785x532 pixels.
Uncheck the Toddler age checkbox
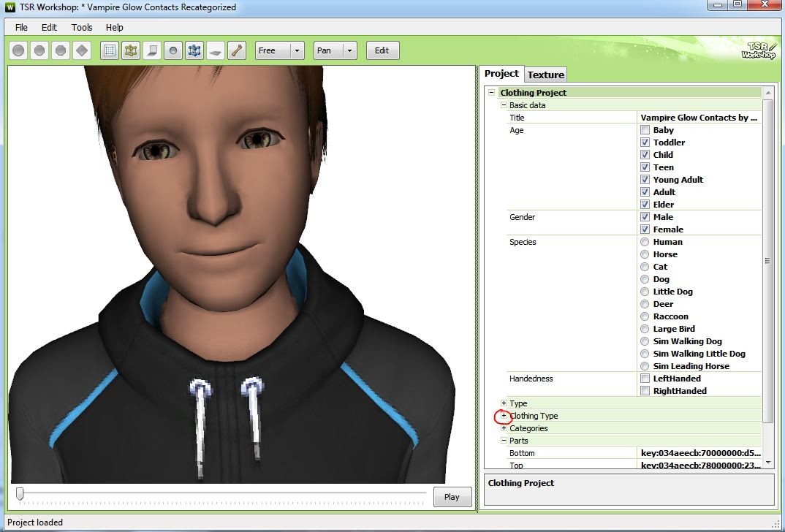[x=645, y=142]
